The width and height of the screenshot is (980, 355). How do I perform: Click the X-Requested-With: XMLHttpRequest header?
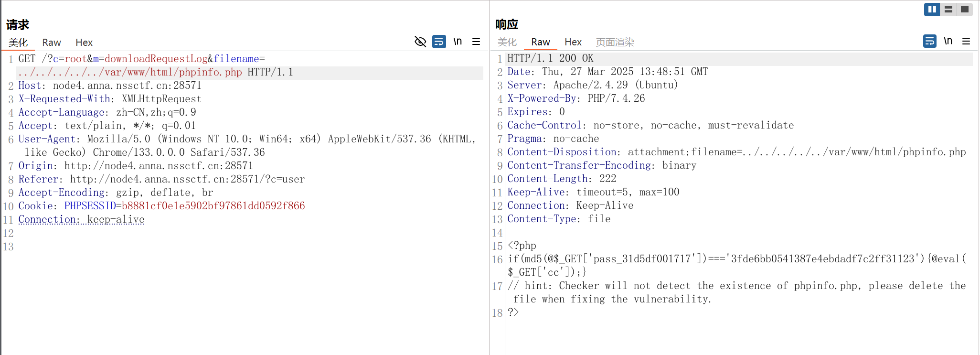point(110,99)
